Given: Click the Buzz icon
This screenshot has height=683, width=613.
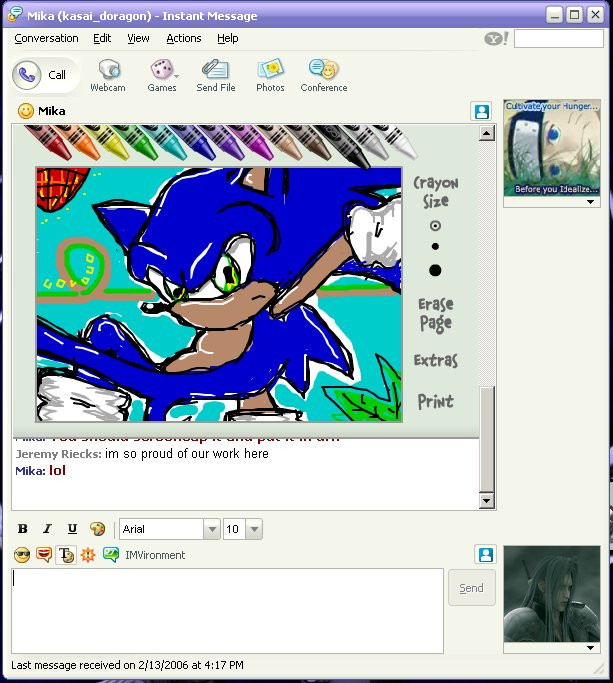Looking at the screenshot, I should pos(88,555).
